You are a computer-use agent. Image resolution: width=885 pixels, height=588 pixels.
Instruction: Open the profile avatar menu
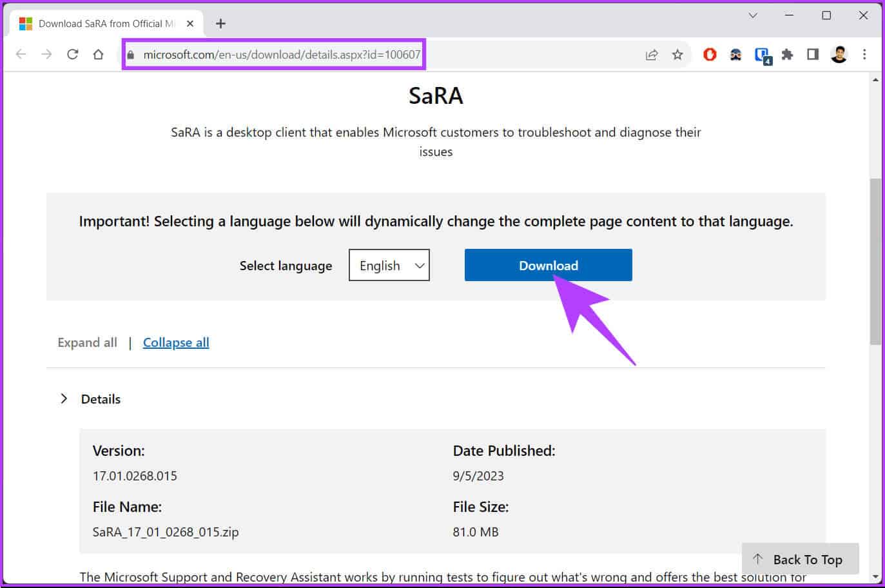click(x=839, y=55)
